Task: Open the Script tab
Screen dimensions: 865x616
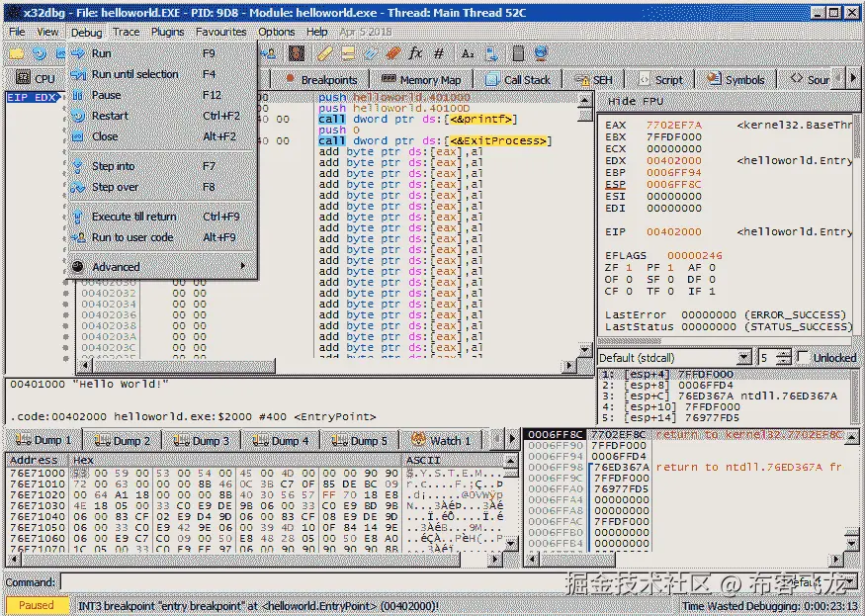Action: (660, 79)
